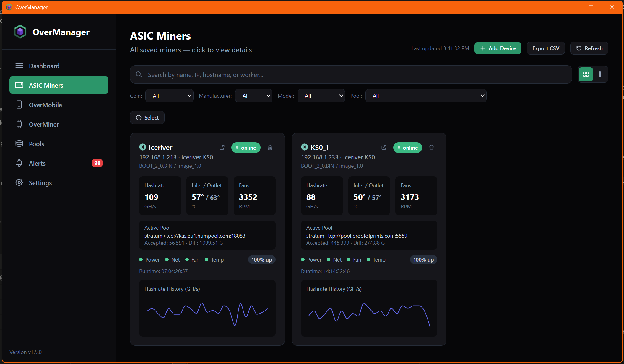The image size is (624, 364).
Task: Click iceriver Fan status indicator
Action: coord(192,259)
